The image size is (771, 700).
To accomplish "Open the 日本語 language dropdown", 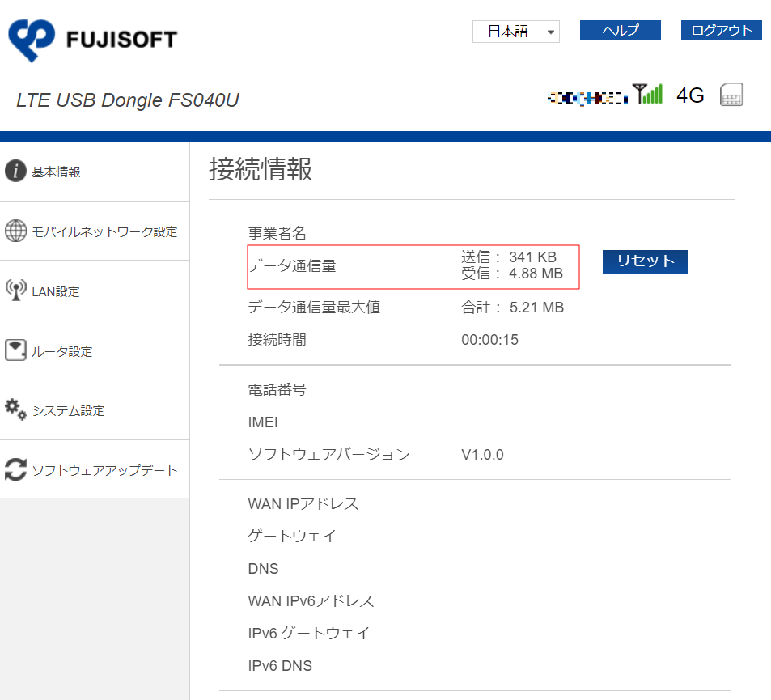I will [x=516, y=32].
